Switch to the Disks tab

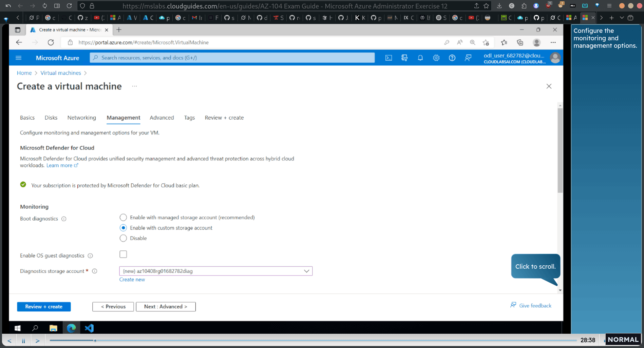pos(51,118)
